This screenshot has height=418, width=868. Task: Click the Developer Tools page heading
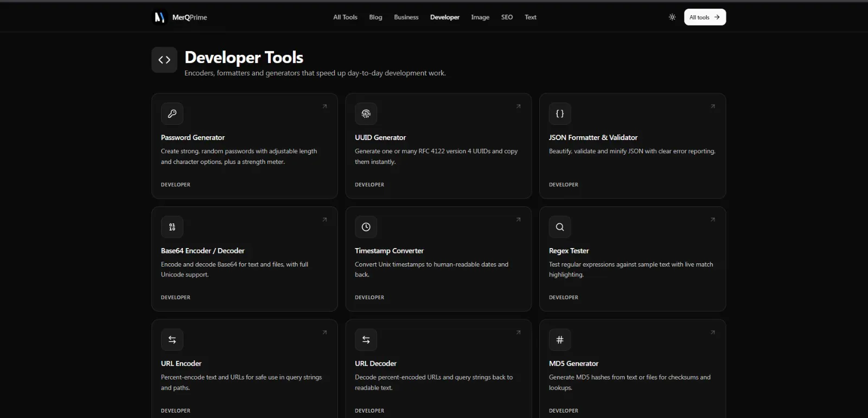coord(244,58)
